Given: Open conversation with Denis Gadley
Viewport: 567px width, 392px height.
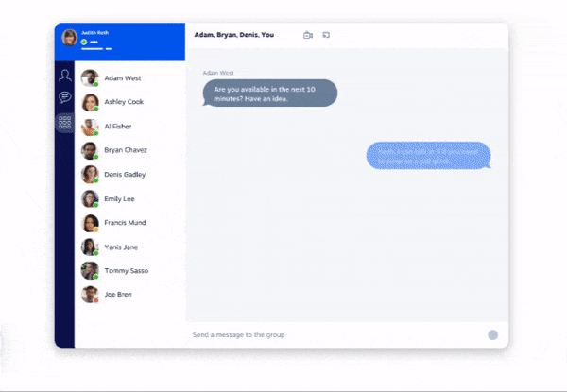Looking at the screenshot, I should point(125,174).
